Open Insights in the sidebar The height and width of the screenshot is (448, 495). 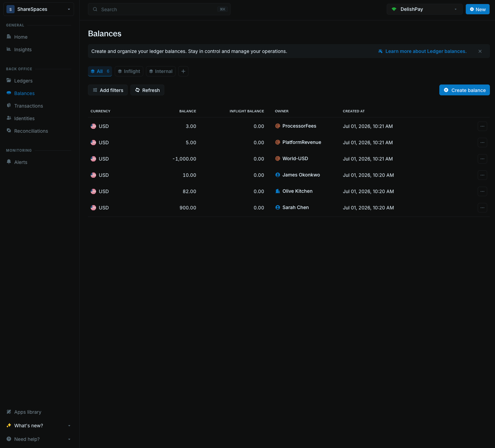click(x=23, y=50)
